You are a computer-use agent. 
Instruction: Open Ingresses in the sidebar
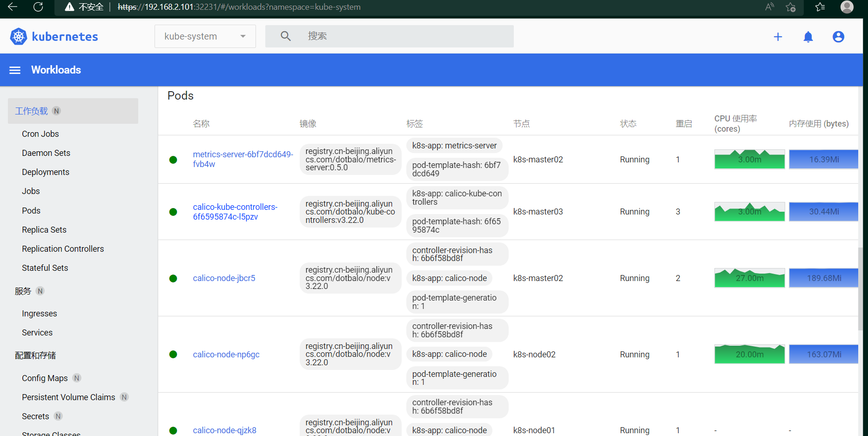(x=40, y=314)
